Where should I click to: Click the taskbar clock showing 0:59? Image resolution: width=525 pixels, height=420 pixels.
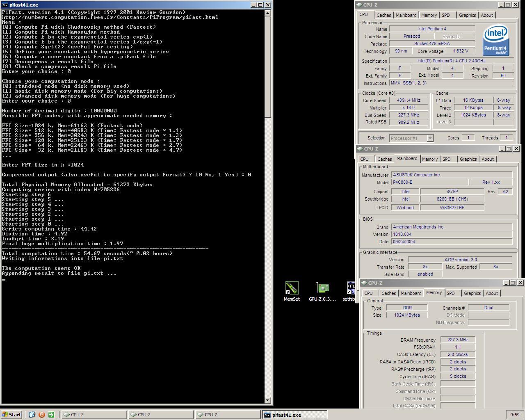[x=515, y=415]
